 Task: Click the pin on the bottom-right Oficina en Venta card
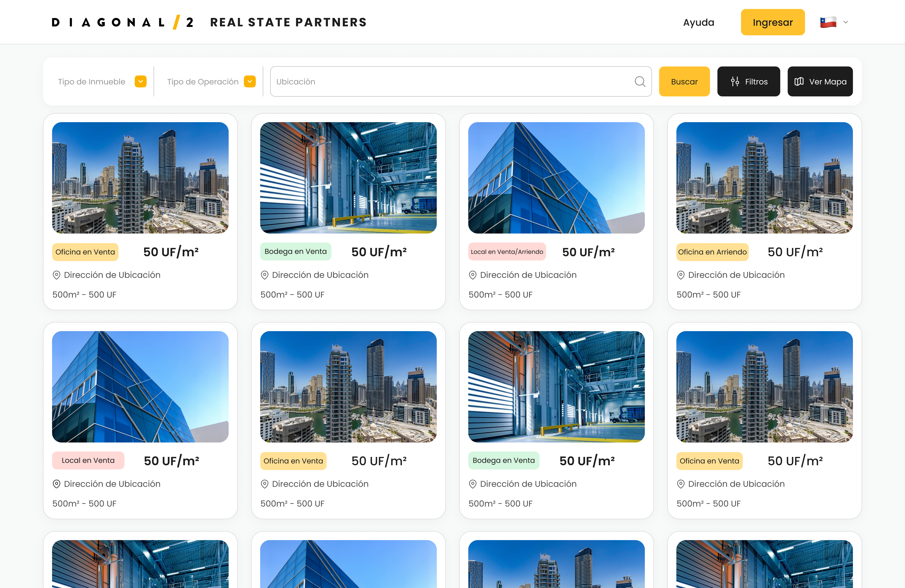[x=681, y=484]
